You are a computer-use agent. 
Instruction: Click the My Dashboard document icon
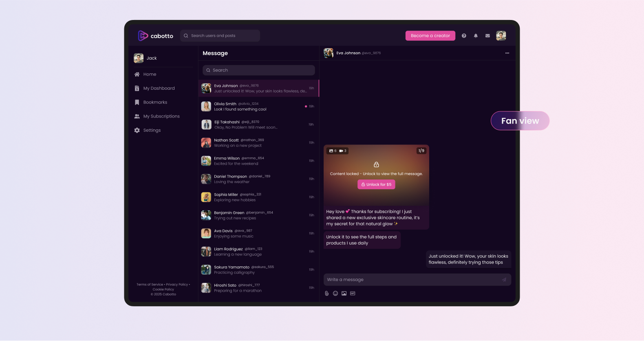point(137,89)
